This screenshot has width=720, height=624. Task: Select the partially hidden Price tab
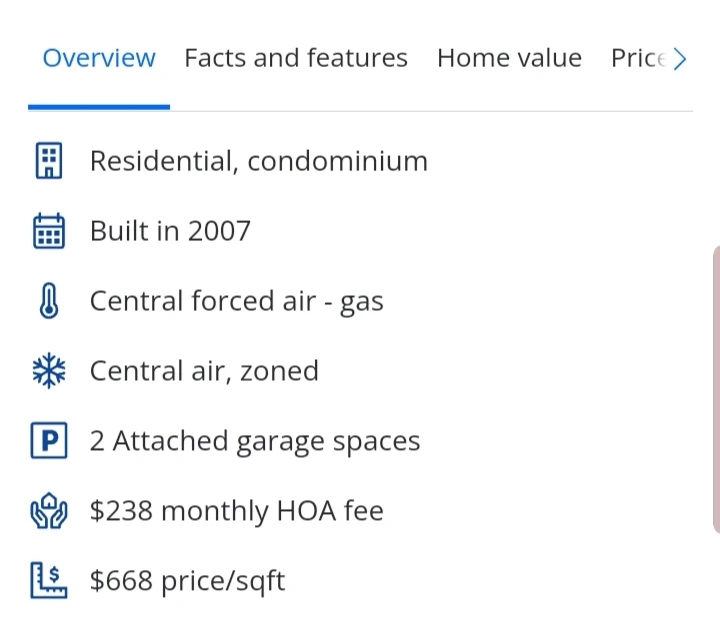coord(637,58)
